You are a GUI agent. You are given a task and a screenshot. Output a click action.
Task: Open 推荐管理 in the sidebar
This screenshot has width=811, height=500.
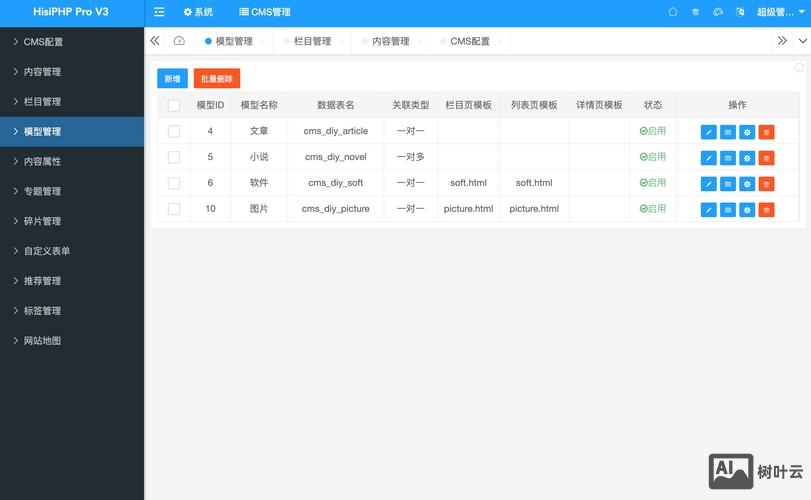coord(72,281)
